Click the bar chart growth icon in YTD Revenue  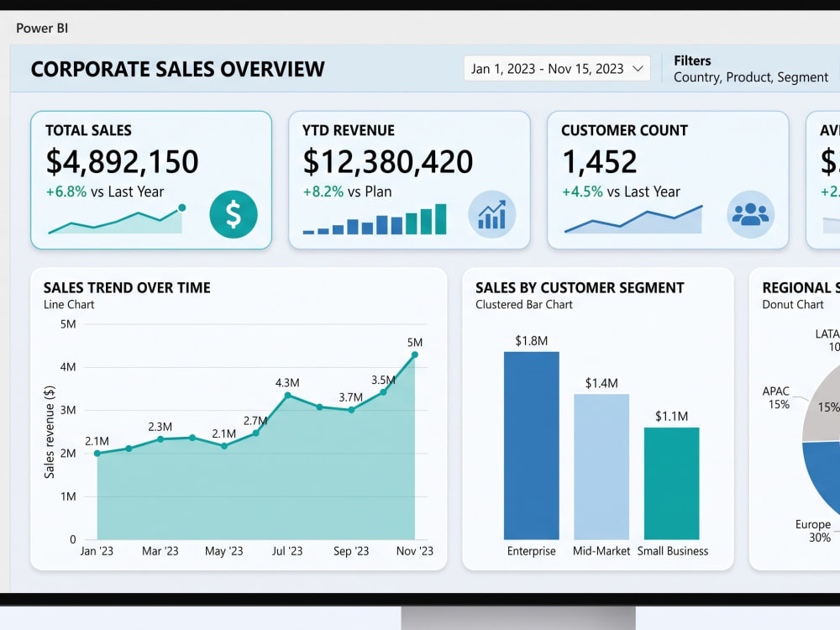491,214
